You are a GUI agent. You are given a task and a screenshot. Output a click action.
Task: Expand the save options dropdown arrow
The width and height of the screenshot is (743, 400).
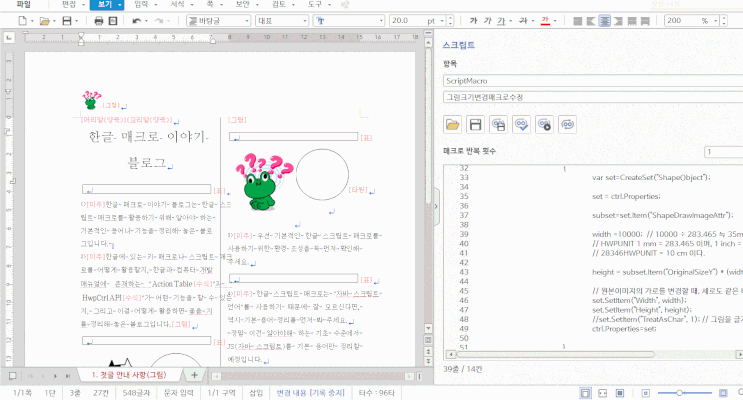(76, 21)
